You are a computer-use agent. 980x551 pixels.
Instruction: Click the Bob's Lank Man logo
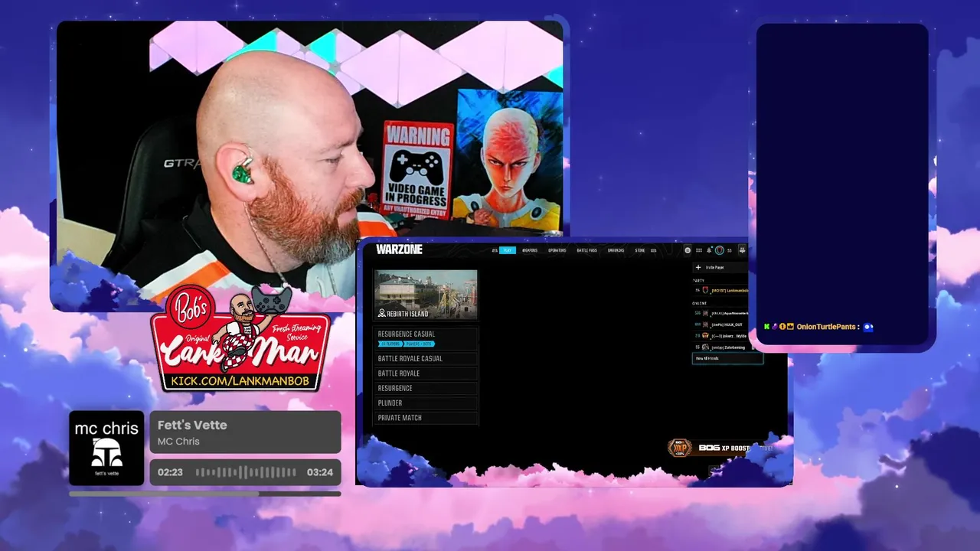point(240,337)
